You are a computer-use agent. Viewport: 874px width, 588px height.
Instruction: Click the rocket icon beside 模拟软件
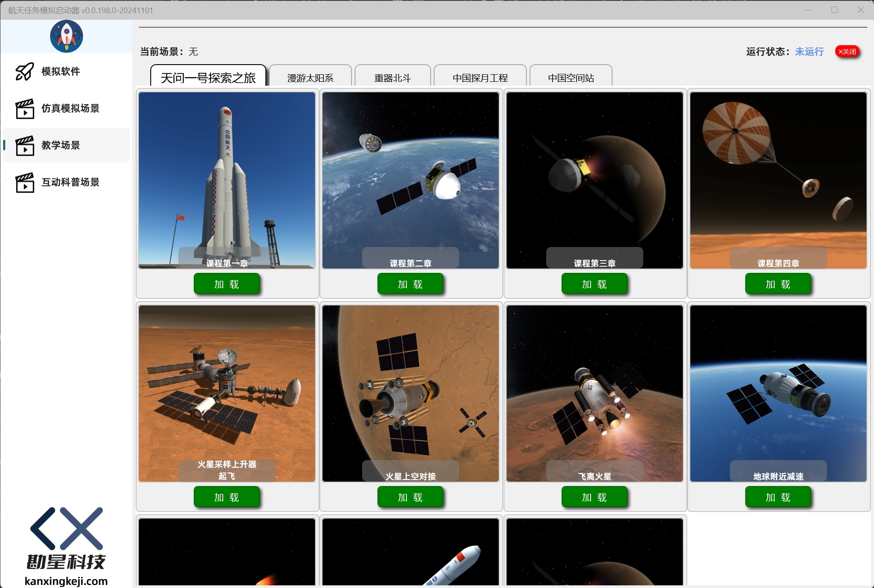[x=25, y=71]
